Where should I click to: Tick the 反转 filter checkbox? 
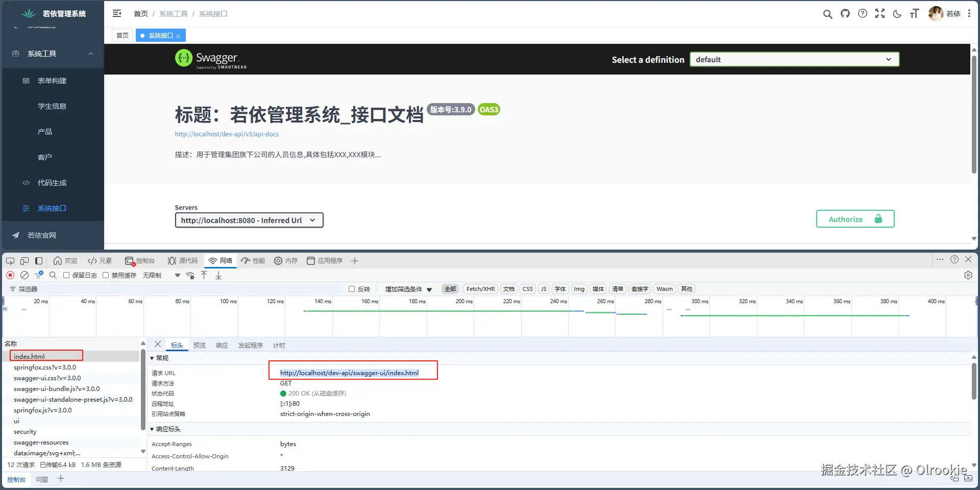click(352, 289)
